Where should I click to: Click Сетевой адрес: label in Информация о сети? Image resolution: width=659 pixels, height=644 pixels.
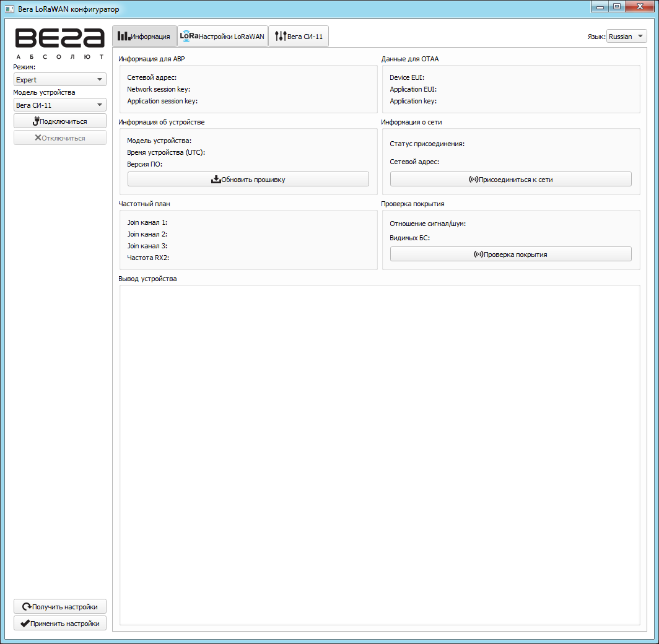(x=414, y=162)
